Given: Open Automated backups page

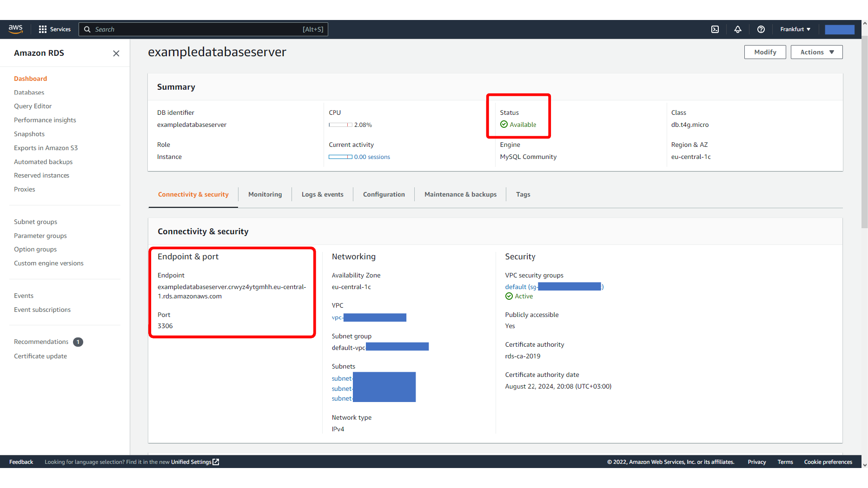Looking at the screenshot, I should coord(43,162).
